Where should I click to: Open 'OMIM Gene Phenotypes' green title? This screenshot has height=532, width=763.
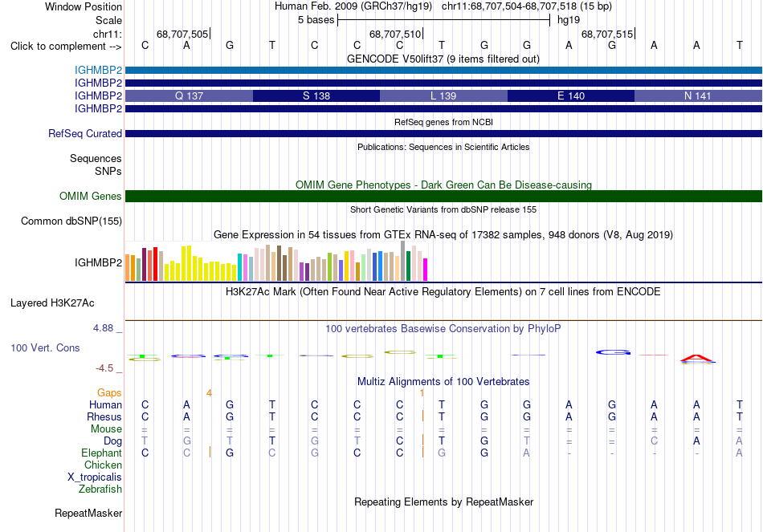[444, 185]
